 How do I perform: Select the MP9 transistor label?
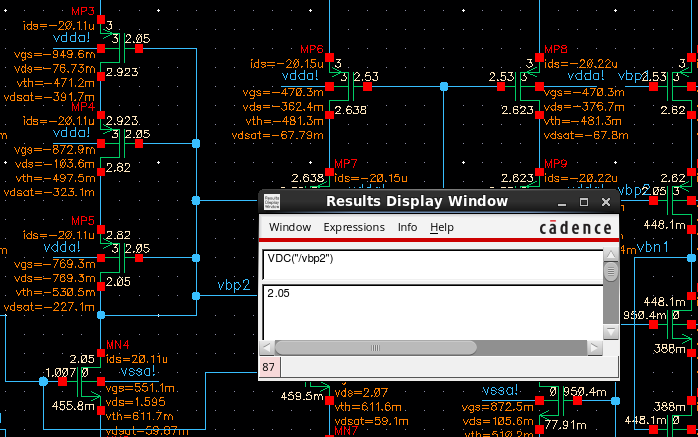click(556, 164)
